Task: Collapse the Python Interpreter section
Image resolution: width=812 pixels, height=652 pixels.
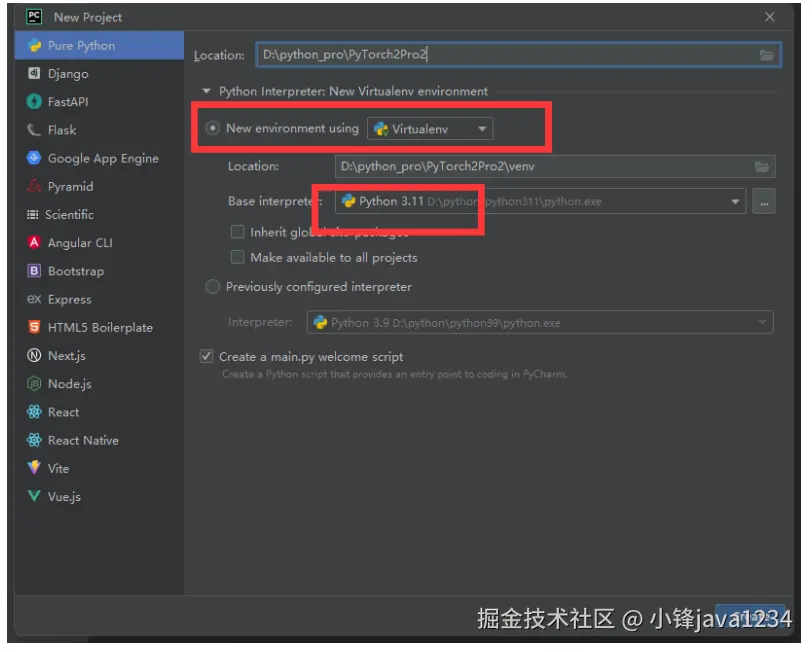Action: pos(207,91)
